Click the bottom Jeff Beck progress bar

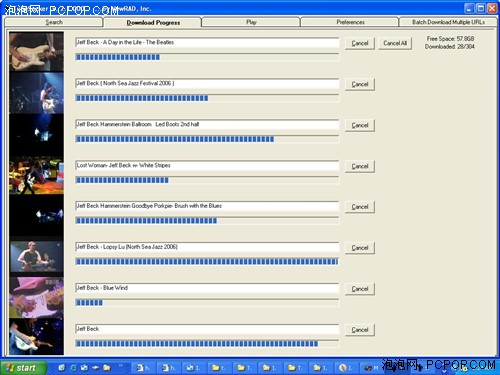tap(207, 344)
